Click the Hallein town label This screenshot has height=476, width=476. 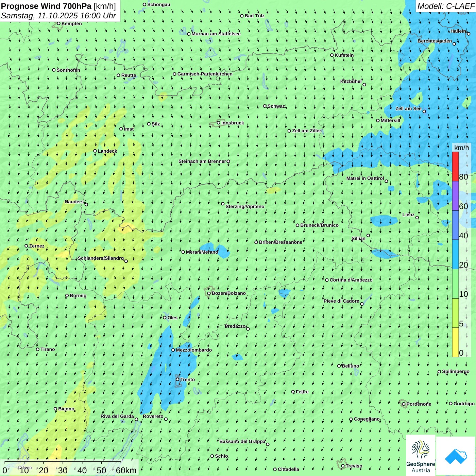458,31
